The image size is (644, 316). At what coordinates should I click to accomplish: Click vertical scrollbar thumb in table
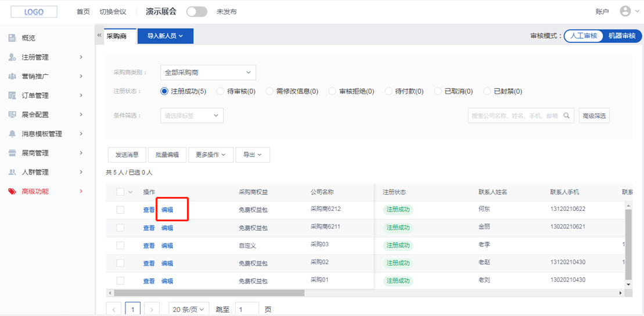pyautogui.click(x=628, y=244)
